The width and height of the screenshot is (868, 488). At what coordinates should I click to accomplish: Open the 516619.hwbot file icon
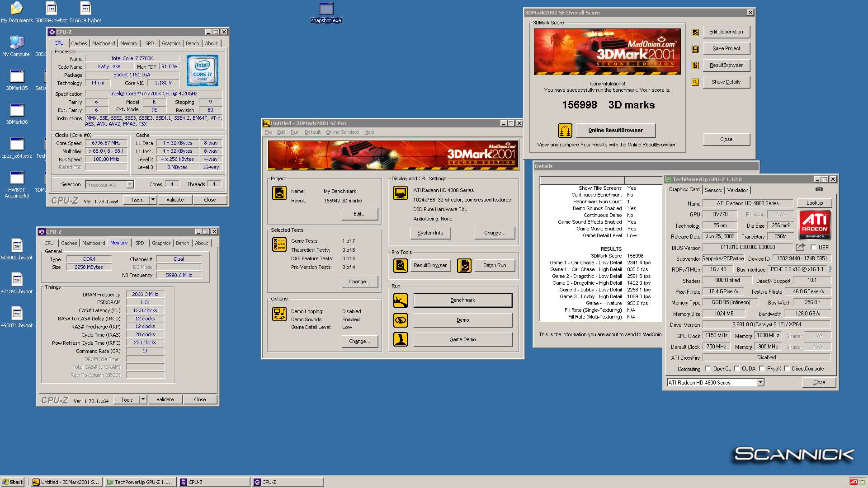[x=85, y=12]
